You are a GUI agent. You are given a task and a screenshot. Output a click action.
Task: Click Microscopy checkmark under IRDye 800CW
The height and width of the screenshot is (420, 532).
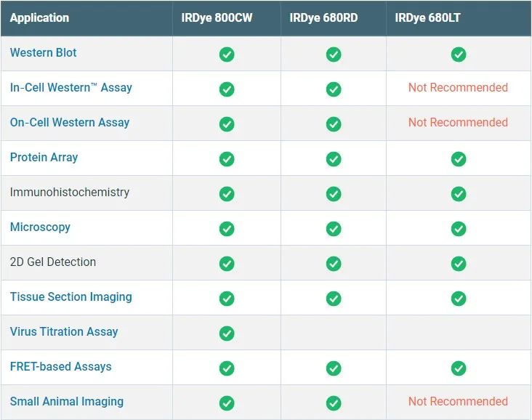tap(227, 229)
